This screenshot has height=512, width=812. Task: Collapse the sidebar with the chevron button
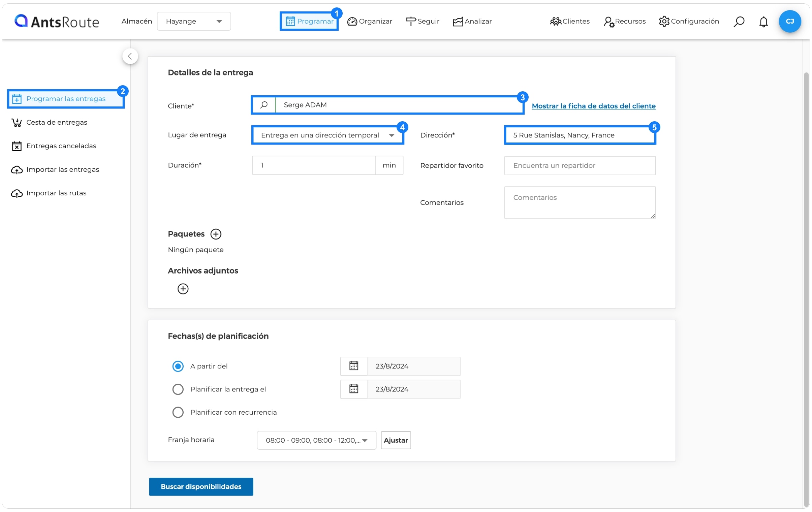(x=130, y=56)
